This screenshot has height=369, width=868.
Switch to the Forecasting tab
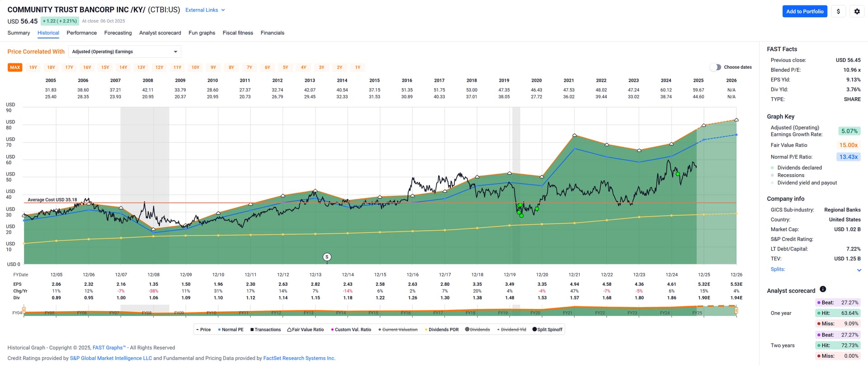tap(118, 33)
